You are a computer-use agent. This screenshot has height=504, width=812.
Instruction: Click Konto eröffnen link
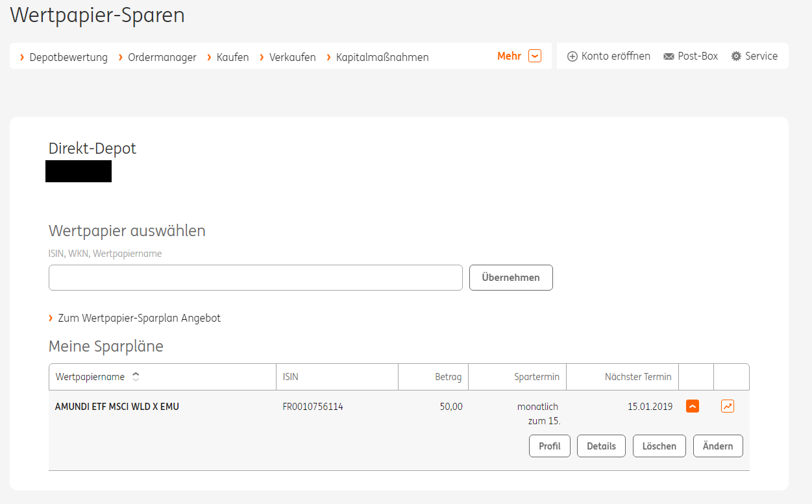pos(616,56)
